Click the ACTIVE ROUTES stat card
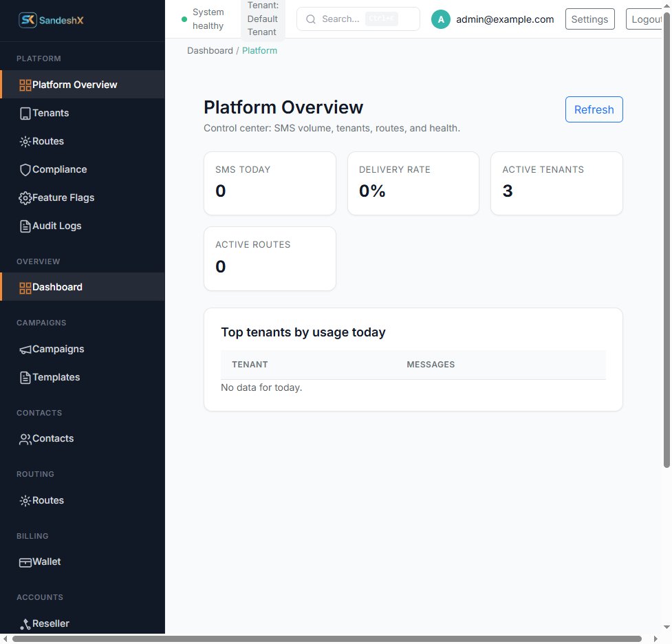672x644 pixels. coord(270,259)
